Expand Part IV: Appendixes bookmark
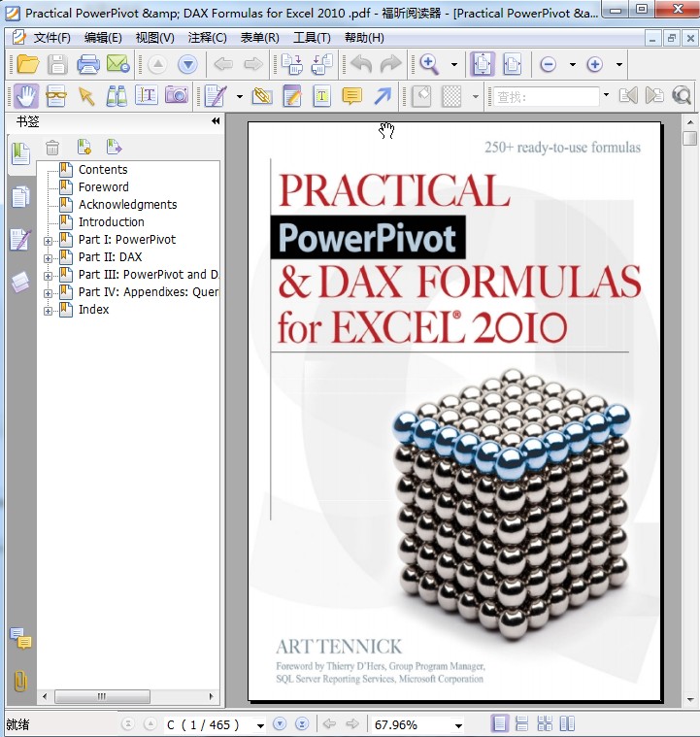Viewport: 700px width, 737px height. (48, 293)
